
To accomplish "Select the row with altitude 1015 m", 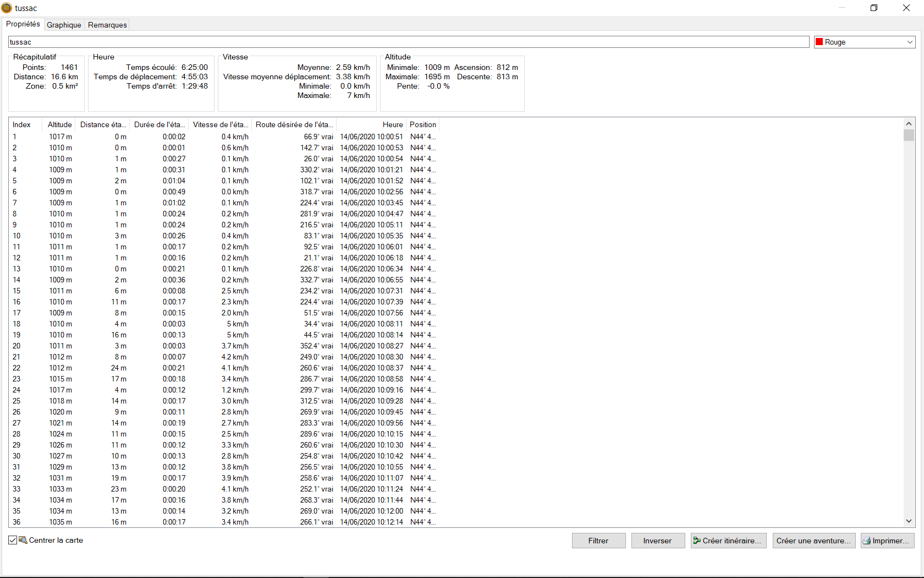I will pos(224,379).
